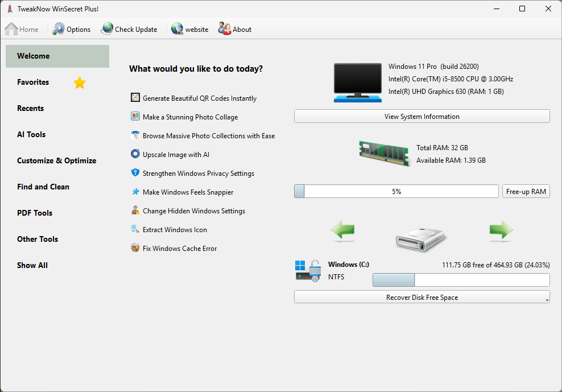Click the RAM usage progress bar
Screen dimensions: 562x392
point(396,192)
